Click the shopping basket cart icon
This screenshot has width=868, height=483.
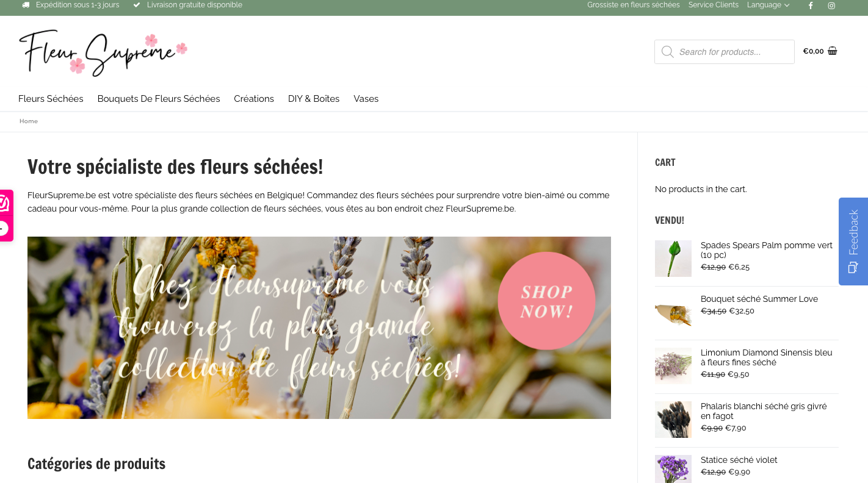point(833,51)
